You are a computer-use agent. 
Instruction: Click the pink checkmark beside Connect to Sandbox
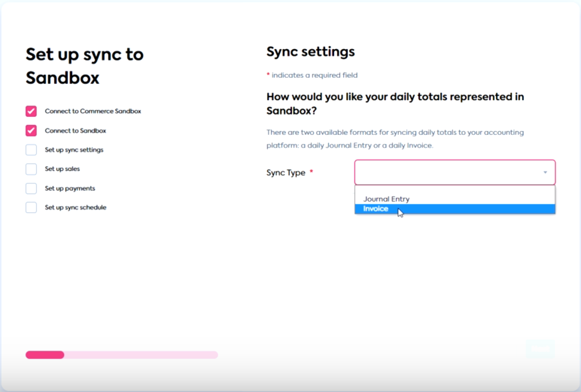click(31, 130)
